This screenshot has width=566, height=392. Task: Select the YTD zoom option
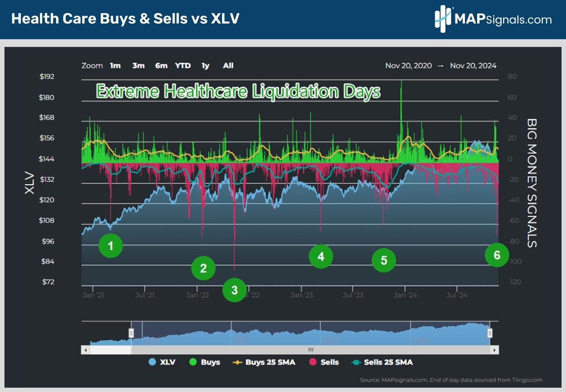[x=183, y=66]
